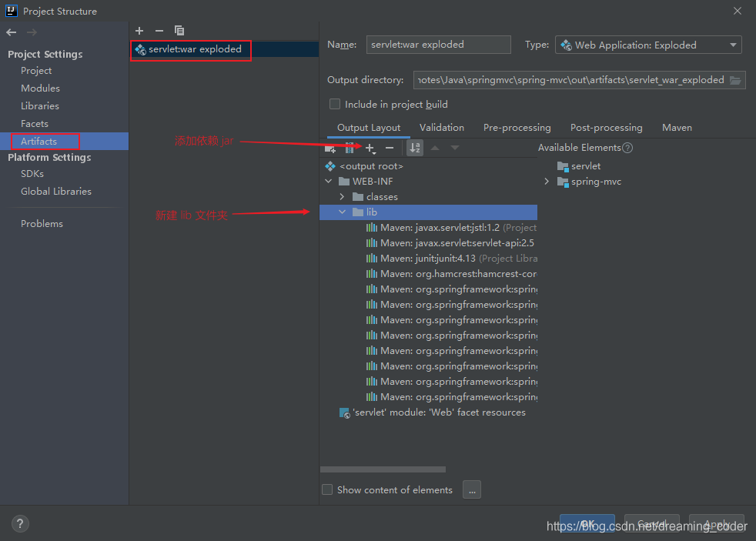Collapse the WEB-INF folder node
Screen dimensions: 756x541
click(x=329, y=181)
